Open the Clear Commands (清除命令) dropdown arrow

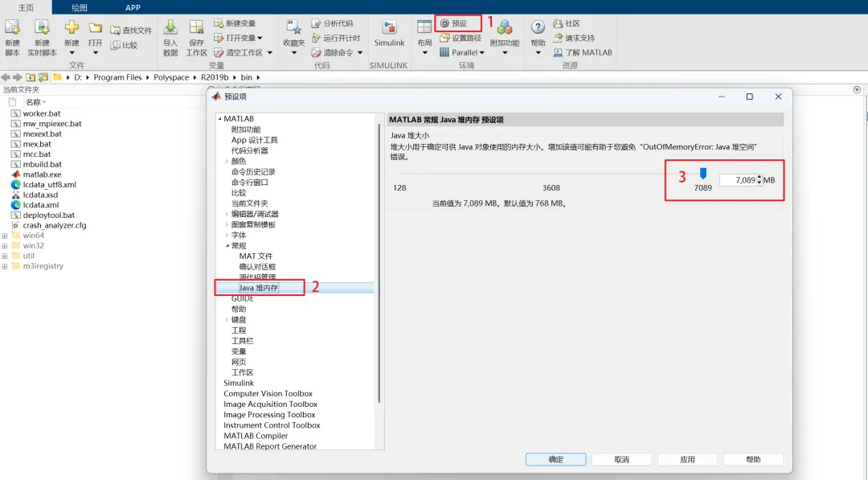360,52
